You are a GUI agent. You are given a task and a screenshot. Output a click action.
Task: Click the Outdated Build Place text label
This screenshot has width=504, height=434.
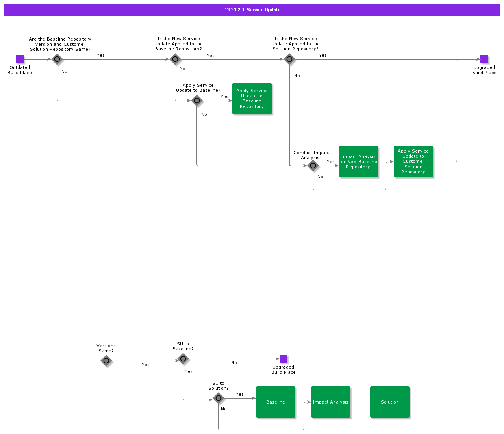20,70
